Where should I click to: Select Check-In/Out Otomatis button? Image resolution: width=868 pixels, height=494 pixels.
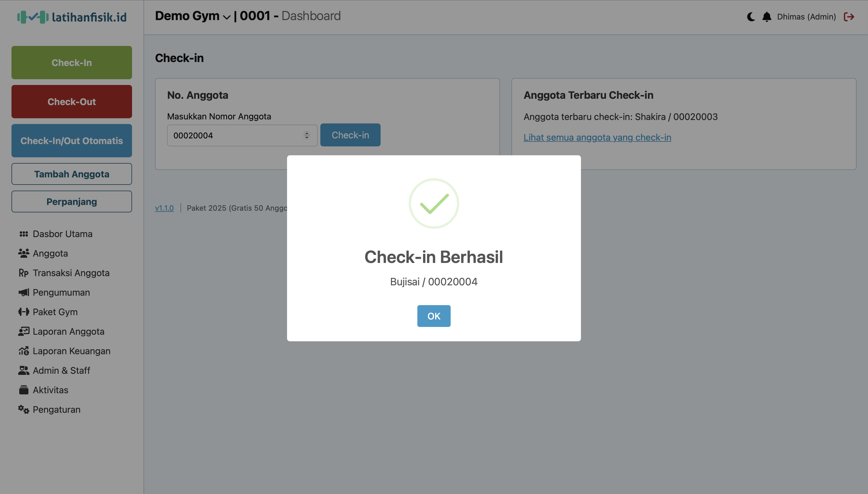point(71,141)
